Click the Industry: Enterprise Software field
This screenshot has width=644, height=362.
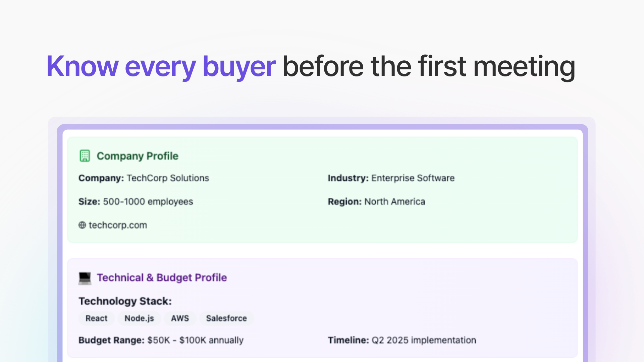coord(391,178)
